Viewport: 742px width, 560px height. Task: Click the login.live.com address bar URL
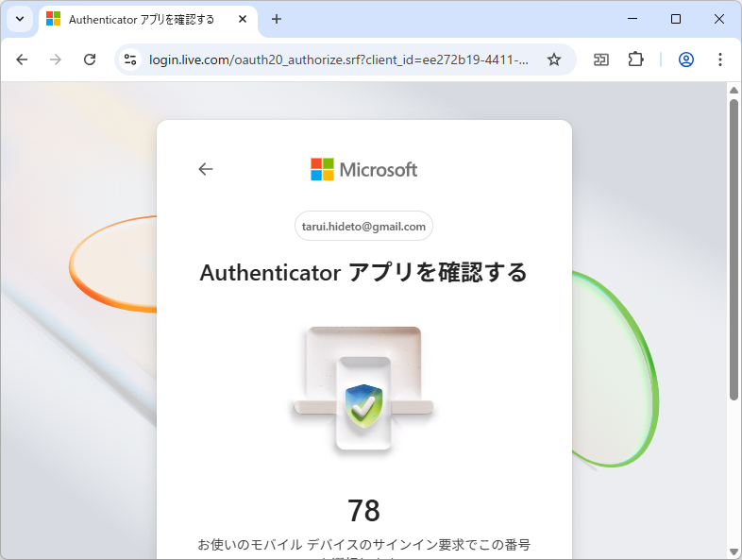tap(338, 59)
